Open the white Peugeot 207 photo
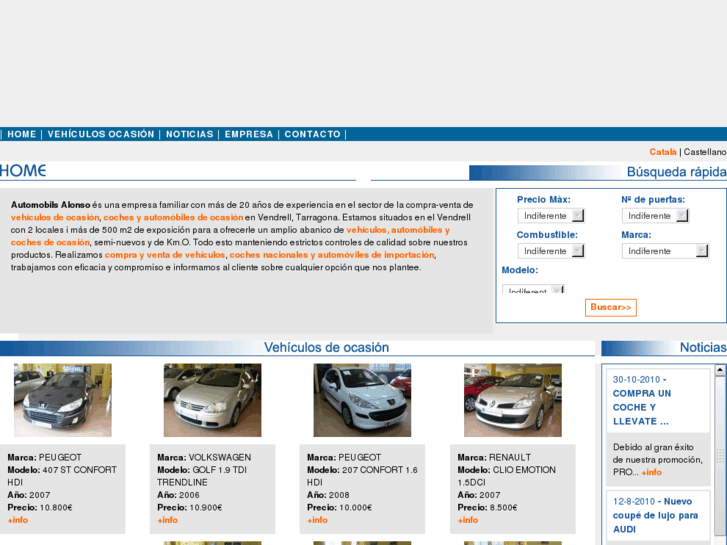 (x=362, y=400)
